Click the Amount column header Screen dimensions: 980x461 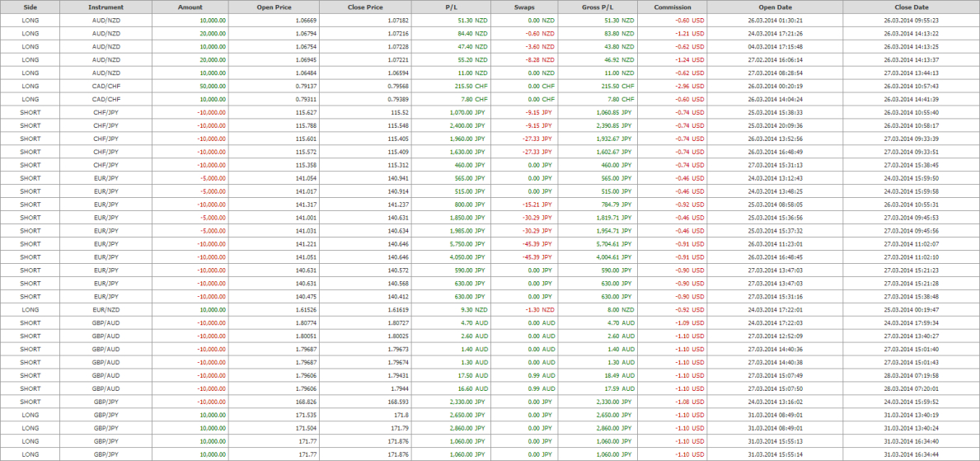click(190, 7)
